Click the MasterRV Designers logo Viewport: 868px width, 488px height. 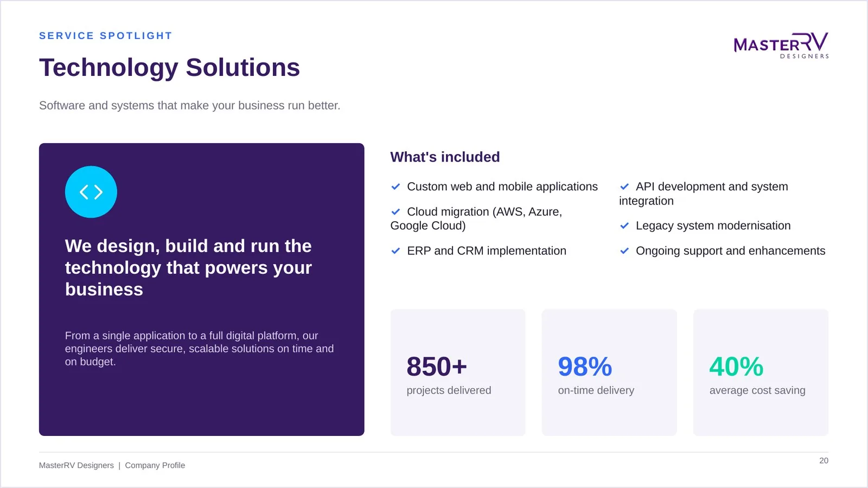pos(781,46)
